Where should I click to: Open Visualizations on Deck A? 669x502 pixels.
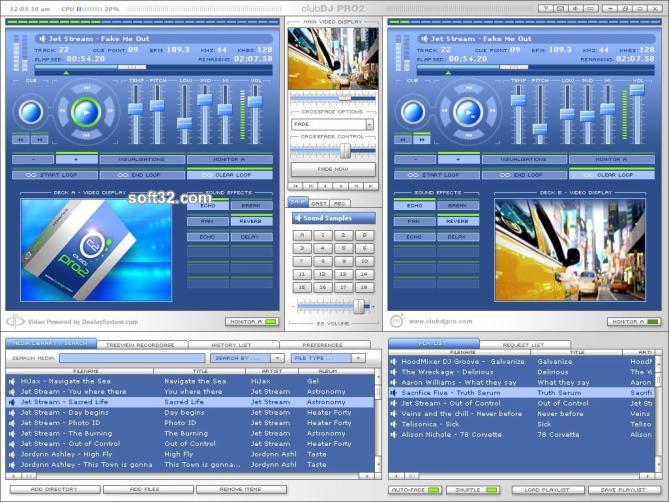(x=142, y=160)
